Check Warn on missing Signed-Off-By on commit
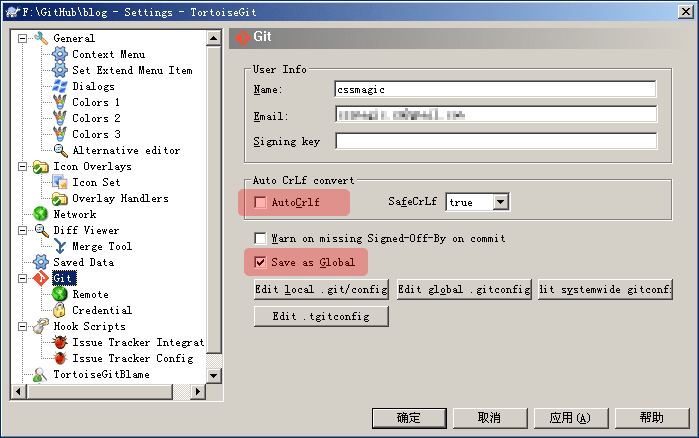Image resolution: width=699 pixels, height=438 pixels. pos(260,238)
